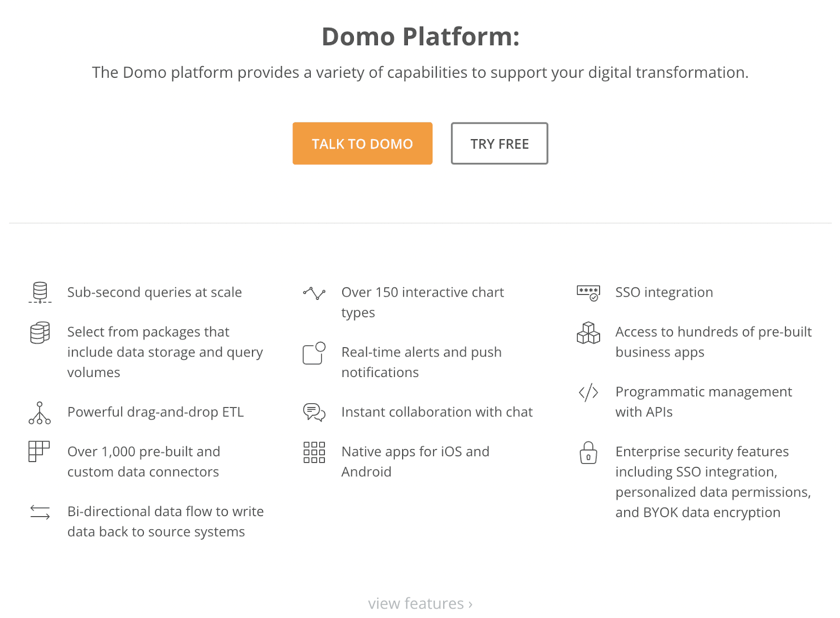Click the real-time alerts notification icon
Screen dimensions: 840x618
(314, 353)
